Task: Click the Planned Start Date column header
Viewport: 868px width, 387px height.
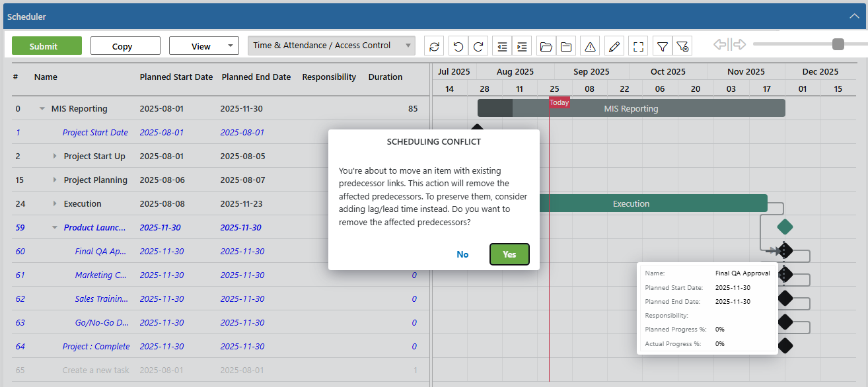Action: point(176,77)
